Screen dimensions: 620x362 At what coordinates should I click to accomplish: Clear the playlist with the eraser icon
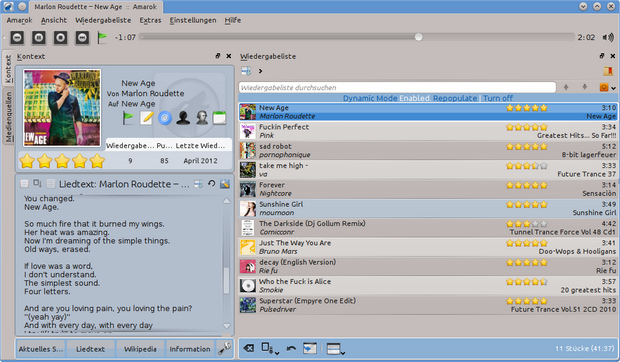(x=249, y=348)
